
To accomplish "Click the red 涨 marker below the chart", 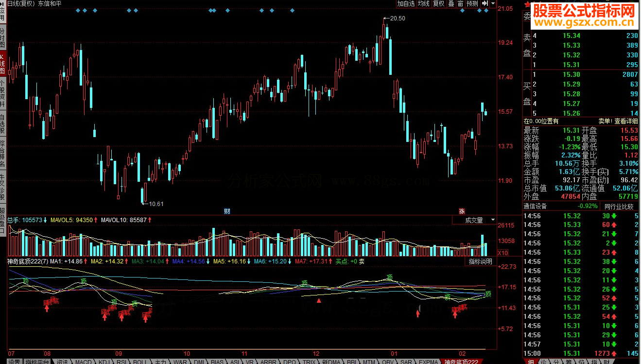I will pyautogui.click(x=462, y=211).
